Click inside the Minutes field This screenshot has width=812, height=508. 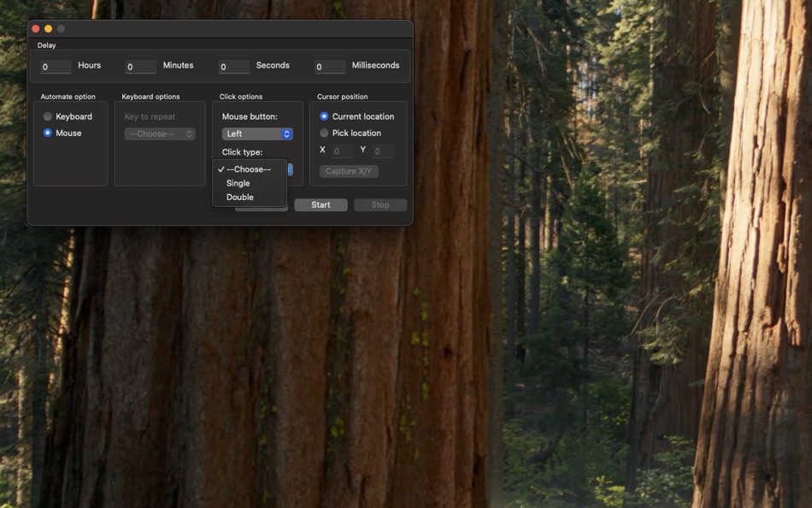[142, 66]
